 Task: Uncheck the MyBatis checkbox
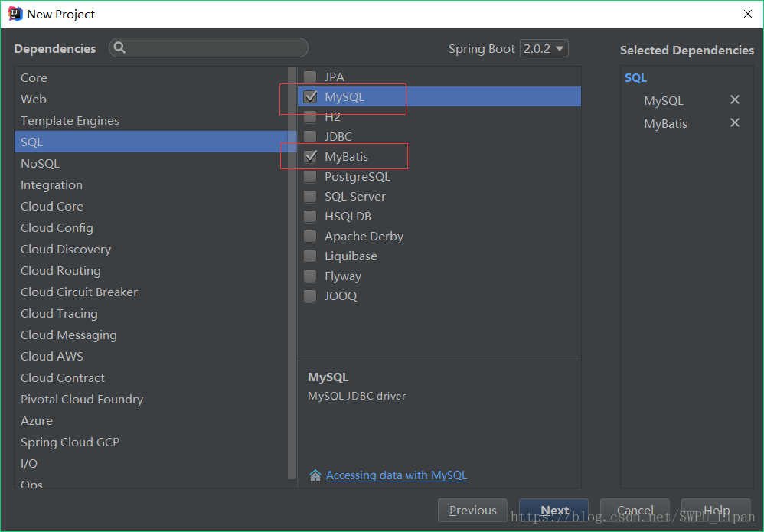[310, 156]
